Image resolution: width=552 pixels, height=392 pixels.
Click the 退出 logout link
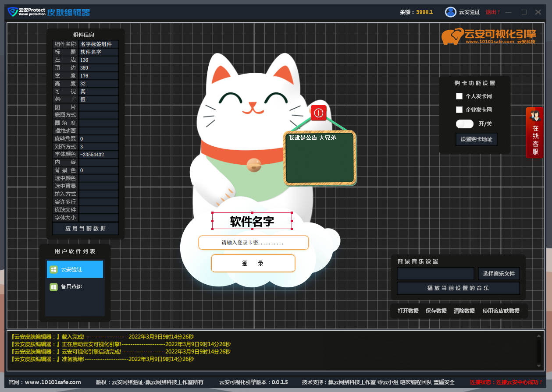click(x=492, y=12)
